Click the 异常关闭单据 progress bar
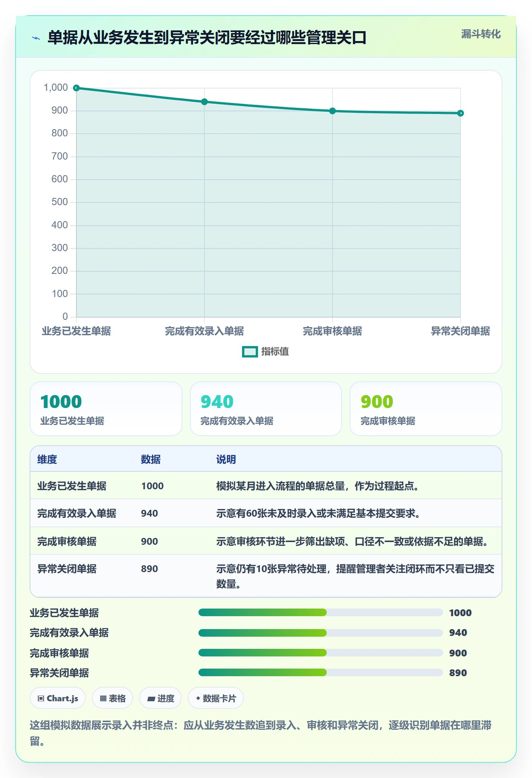This screenshot has width=532, height=778. tap(321, 673)
